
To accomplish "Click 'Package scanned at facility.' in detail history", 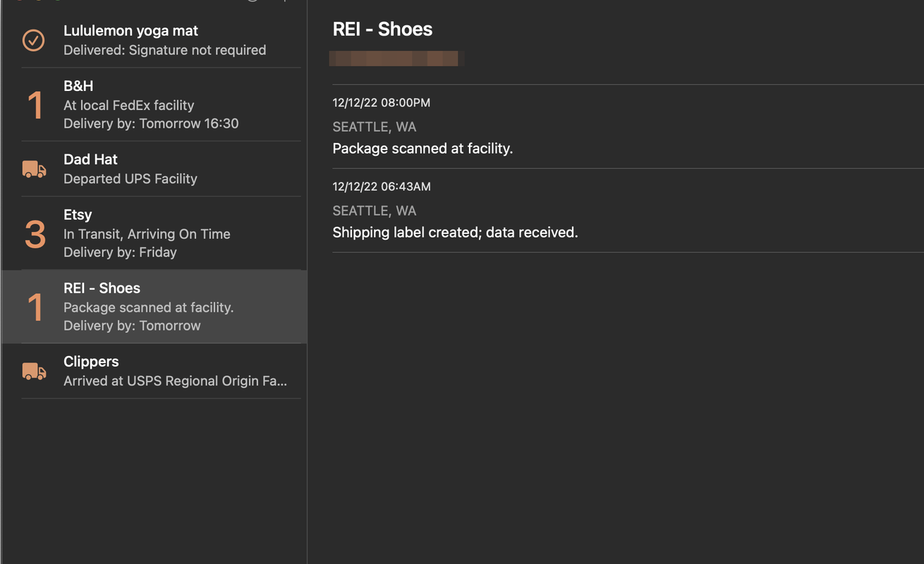I will pos(423,149).
